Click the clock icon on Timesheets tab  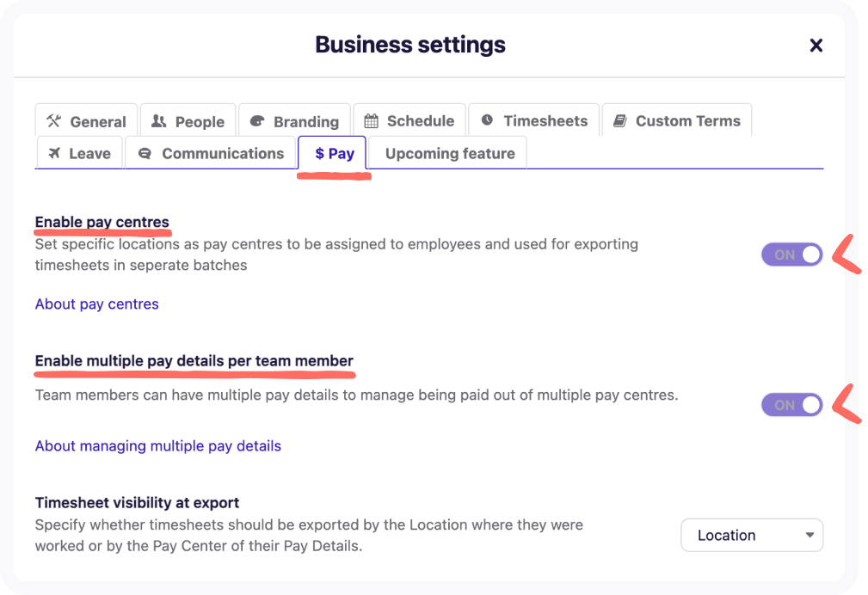[x=487, y=120]
